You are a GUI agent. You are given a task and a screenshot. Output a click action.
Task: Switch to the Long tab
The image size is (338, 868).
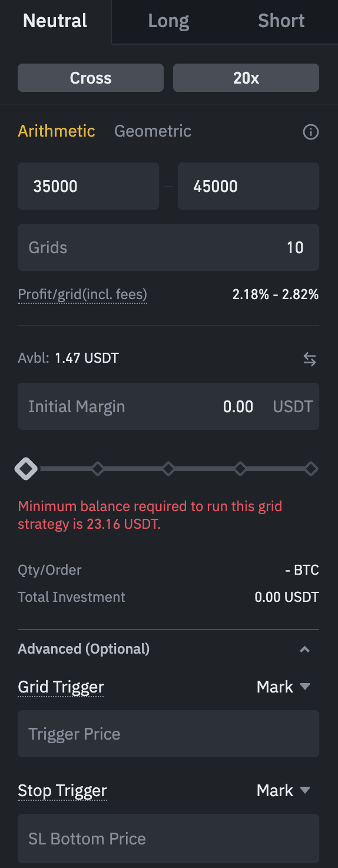(x=168, y=21)
